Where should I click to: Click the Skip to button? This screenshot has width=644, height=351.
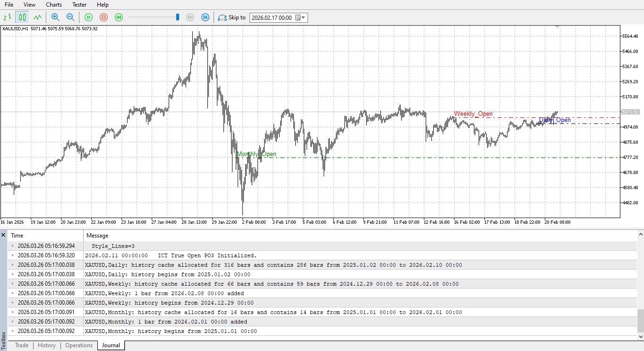click(232, 18)
